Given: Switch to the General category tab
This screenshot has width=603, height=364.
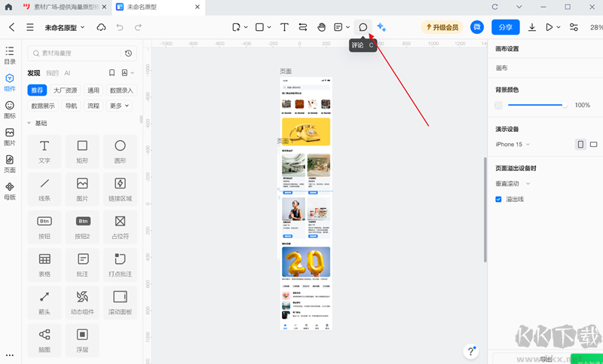Looking at the screenshot, I should (93, 90).
